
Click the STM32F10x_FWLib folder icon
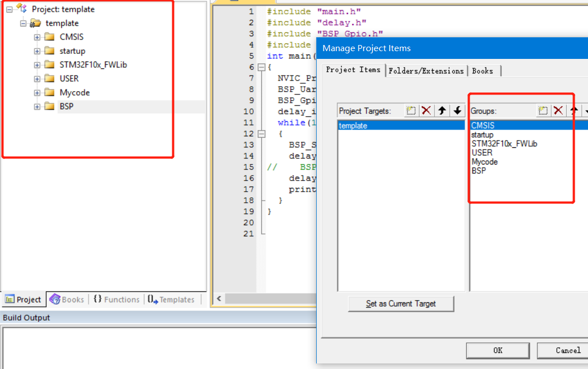[49, 64]
